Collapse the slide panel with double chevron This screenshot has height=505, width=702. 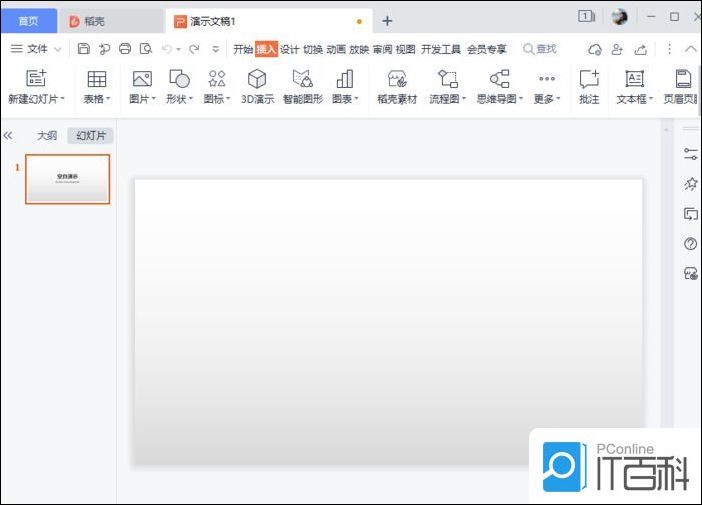pyautogui.click(x=8, y=135)
